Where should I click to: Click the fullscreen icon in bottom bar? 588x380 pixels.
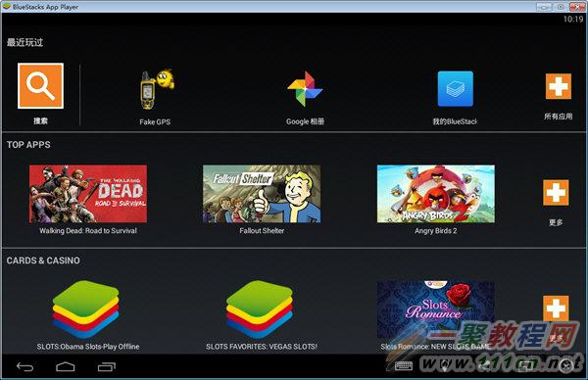pyautogui.click(x=525, y=365)
